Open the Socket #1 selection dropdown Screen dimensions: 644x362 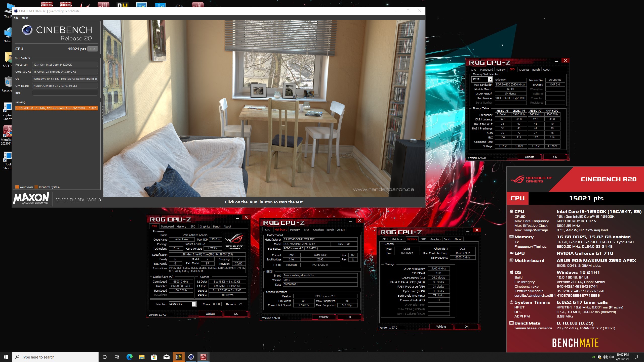pyautogui.click(x=194, y=304)
